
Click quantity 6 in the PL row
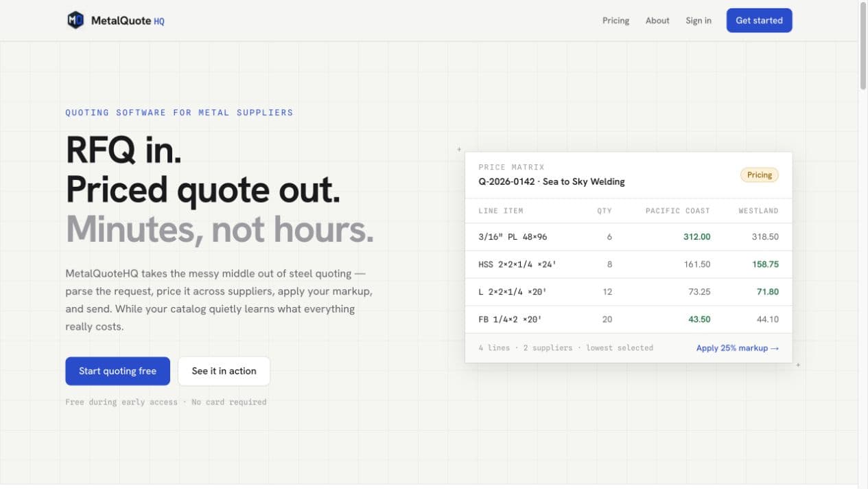click(x=609, y=237)
